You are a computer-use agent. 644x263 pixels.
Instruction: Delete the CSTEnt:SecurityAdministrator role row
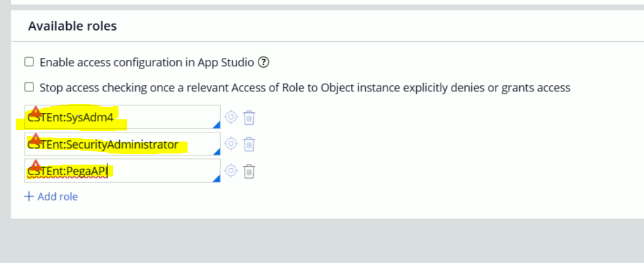pos(250,144)
